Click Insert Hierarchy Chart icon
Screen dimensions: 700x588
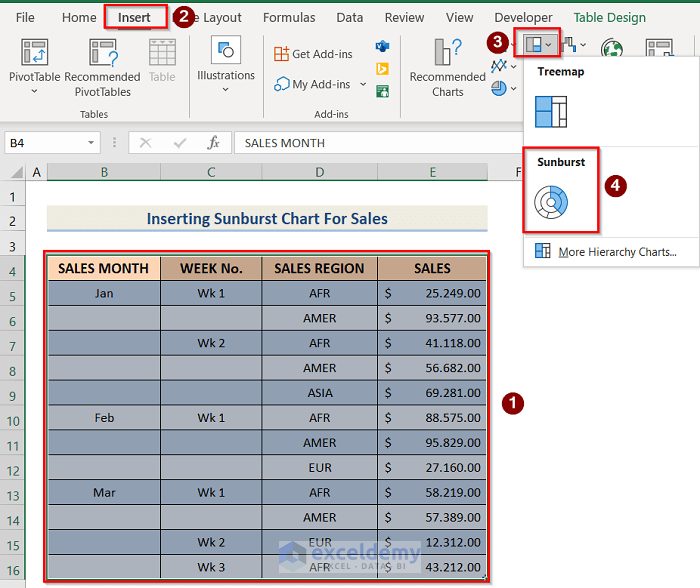click(533, 44)
